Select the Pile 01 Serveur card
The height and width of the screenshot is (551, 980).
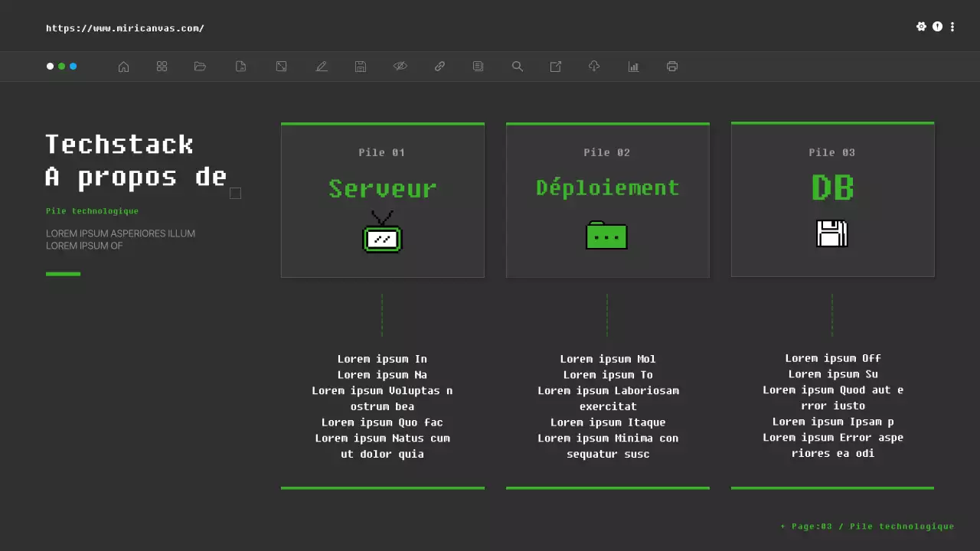click(383, 199)
